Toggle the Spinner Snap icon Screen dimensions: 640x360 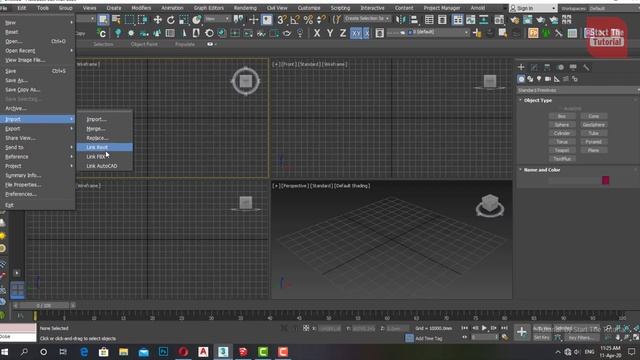322,20
